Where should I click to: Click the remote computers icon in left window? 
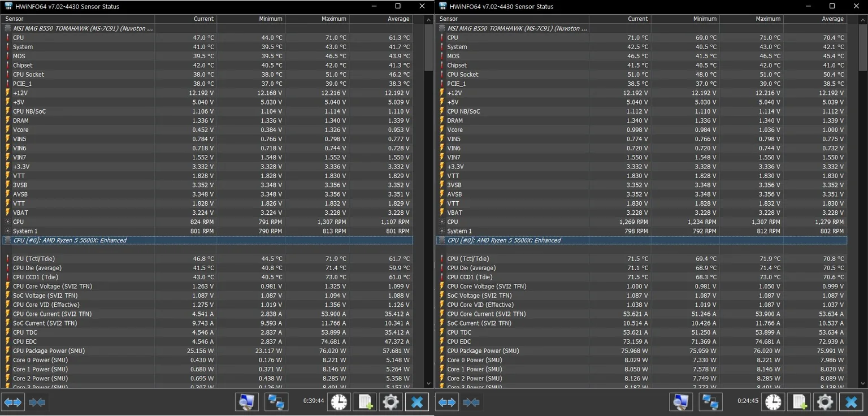point(276,402)
